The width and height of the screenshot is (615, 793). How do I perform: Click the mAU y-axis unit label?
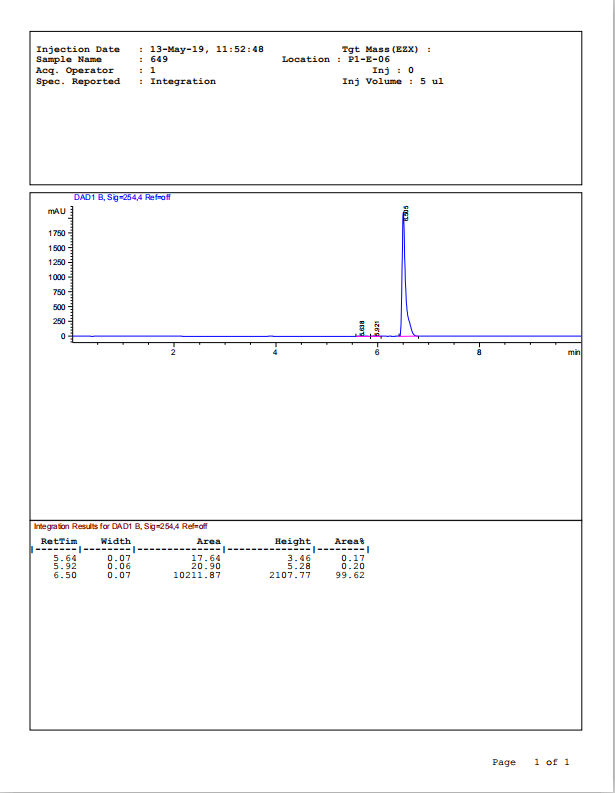click(56, 211)
